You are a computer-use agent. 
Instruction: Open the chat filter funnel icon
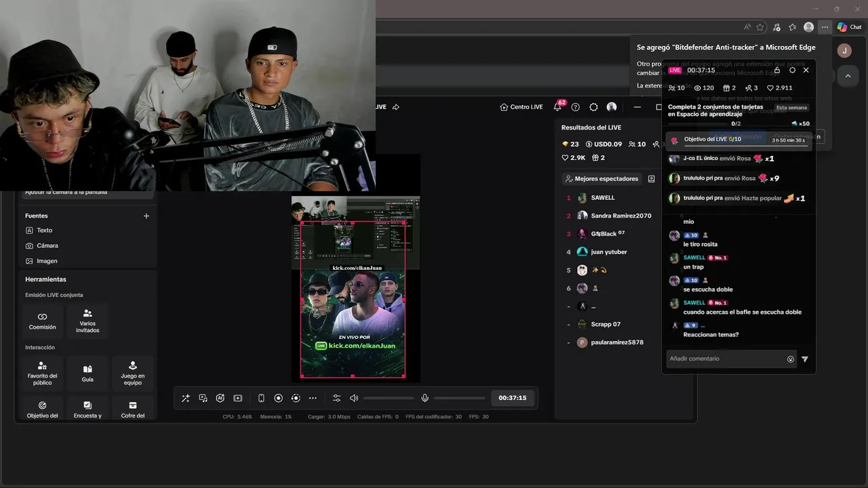805,359
